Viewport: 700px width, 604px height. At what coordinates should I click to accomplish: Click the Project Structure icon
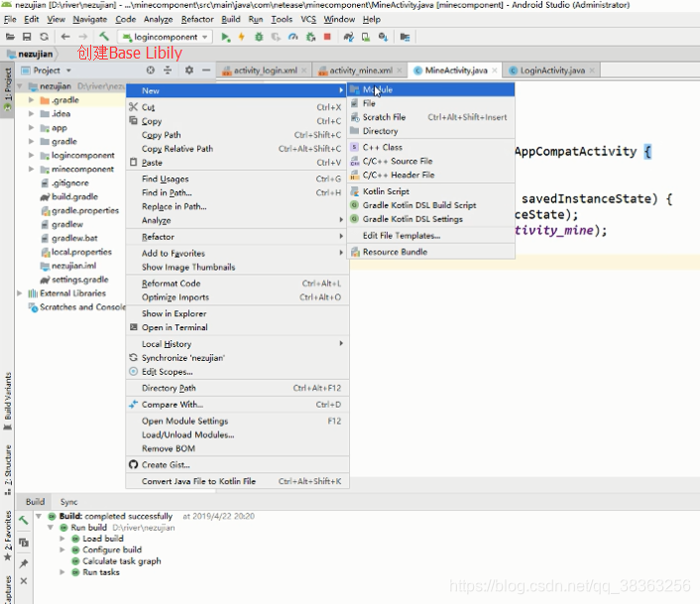click(x=405, y=37)
